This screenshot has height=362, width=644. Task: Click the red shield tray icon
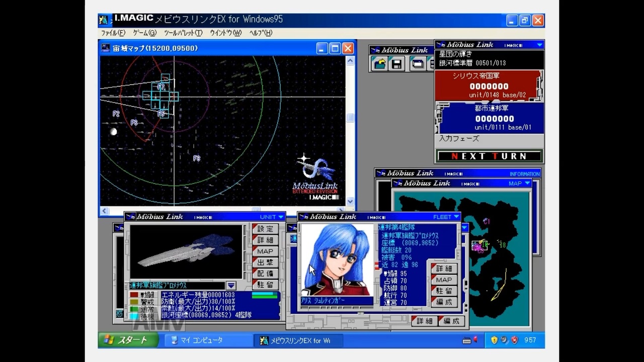pos(514,340)
